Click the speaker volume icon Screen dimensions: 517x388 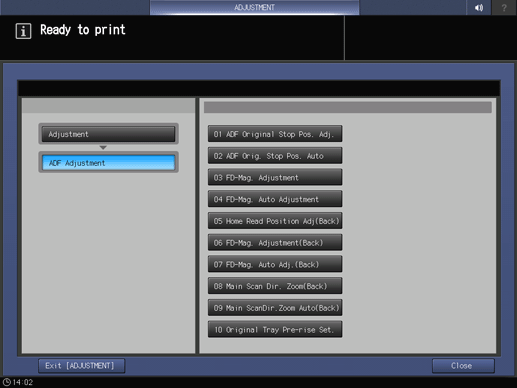point(479,7)
